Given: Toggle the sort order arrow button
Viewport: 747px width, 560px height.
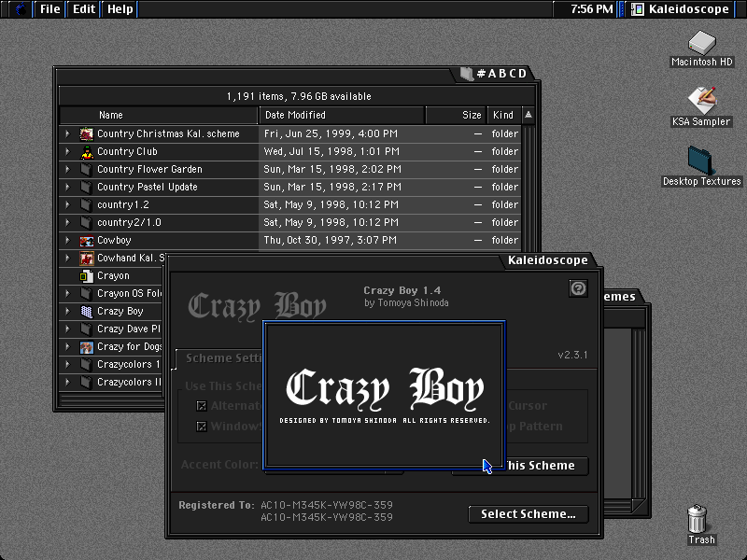Looking at the screenshot, I should [x=528, y=115].
